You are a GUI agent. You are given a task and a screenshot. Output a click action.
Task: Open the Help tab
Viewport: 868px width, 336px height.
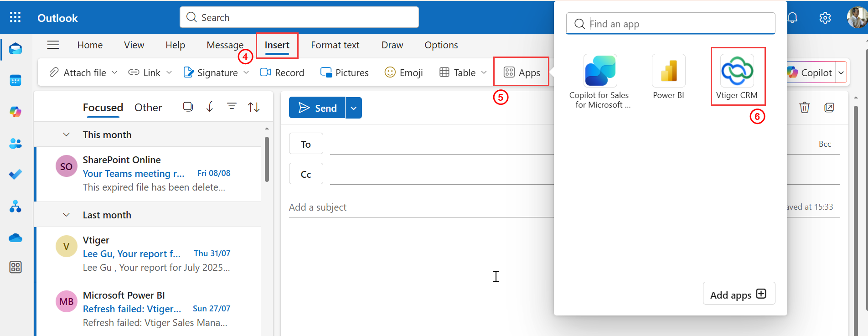(x=175, y=45)
